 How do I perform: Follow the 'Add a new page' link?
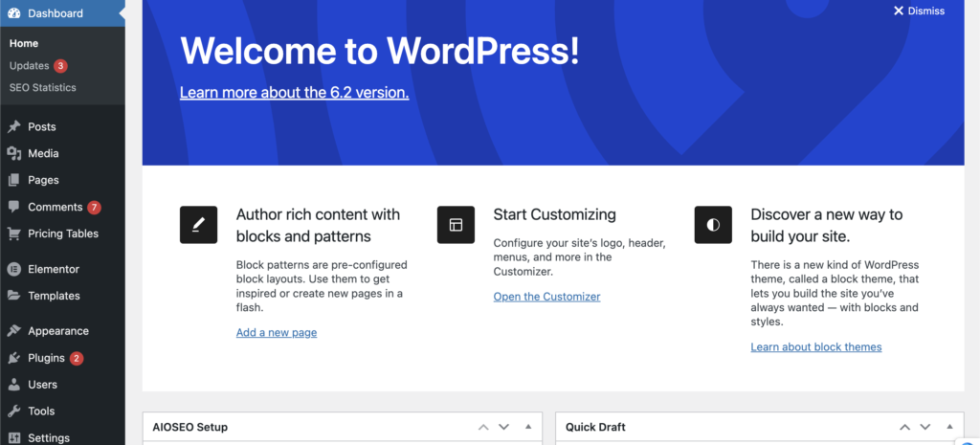point(277,333)
